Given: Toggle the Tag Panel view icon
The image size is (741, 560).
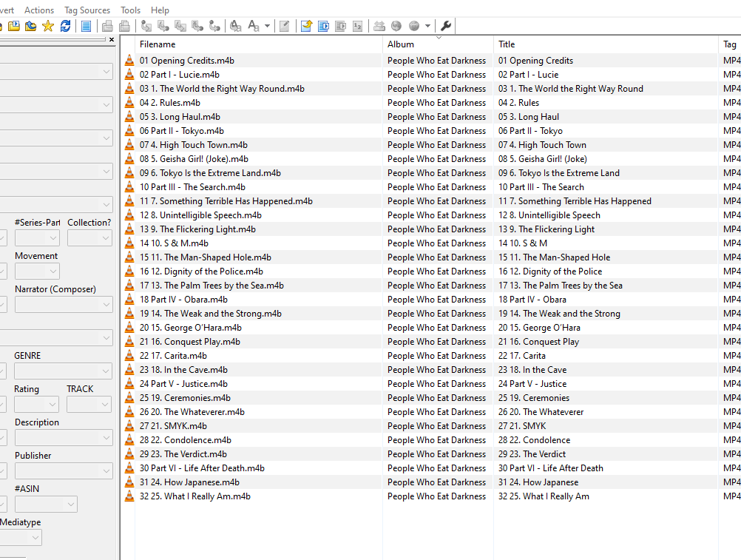Looking at the screenshot, I should [86, 26].
